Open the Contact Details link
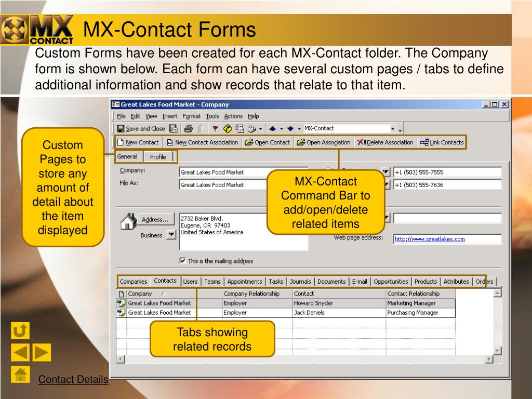Screen dimensions: 532x399 point(73,379)
